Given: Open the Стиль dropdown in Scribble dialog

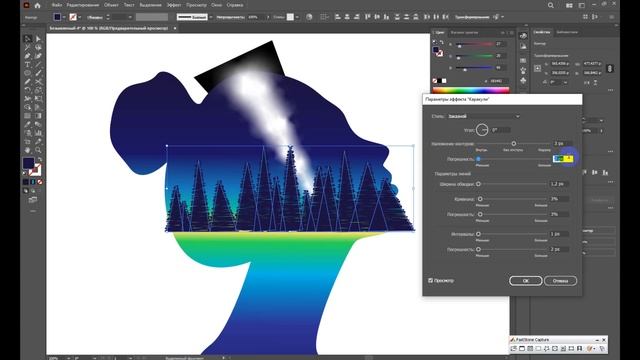Looking at the screenshot, I should [x=484, y=116].
